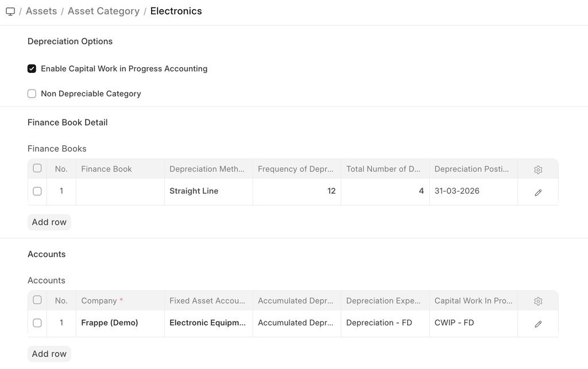Add a row to the Accounts table
The image size is (588, 369).
(x=49, y=354)
